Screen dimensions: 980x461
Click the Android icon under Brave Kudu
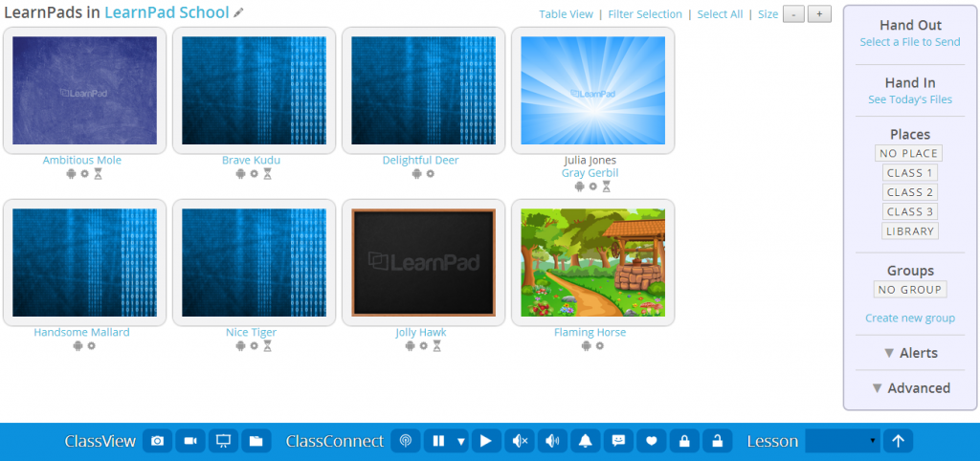240,174
